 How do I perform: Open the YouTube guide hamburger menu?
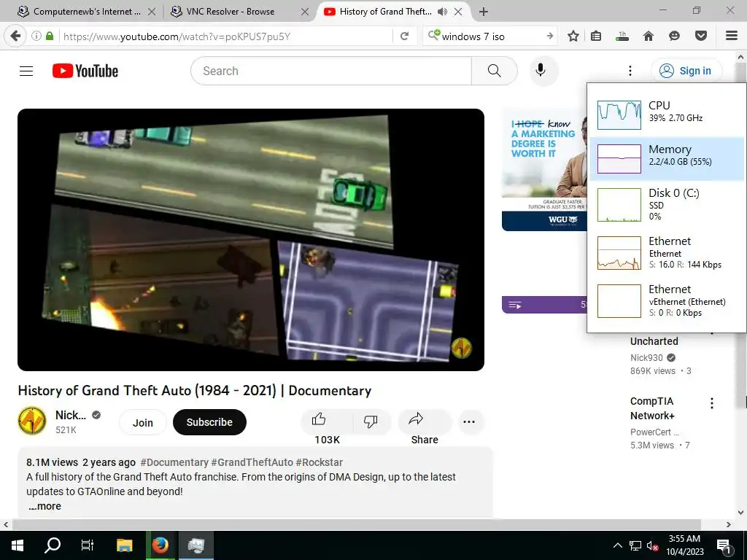[x=26, y=71]
